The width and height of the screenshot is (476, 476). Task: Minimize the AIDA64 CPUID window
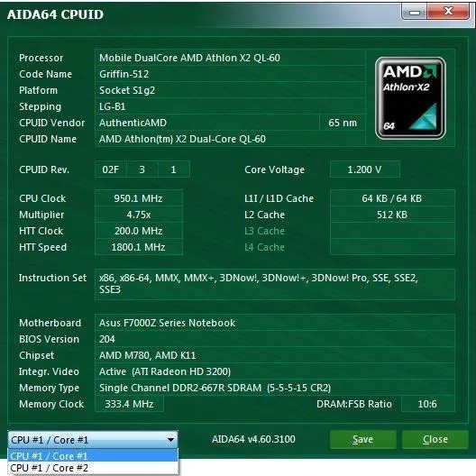point(414,12)
